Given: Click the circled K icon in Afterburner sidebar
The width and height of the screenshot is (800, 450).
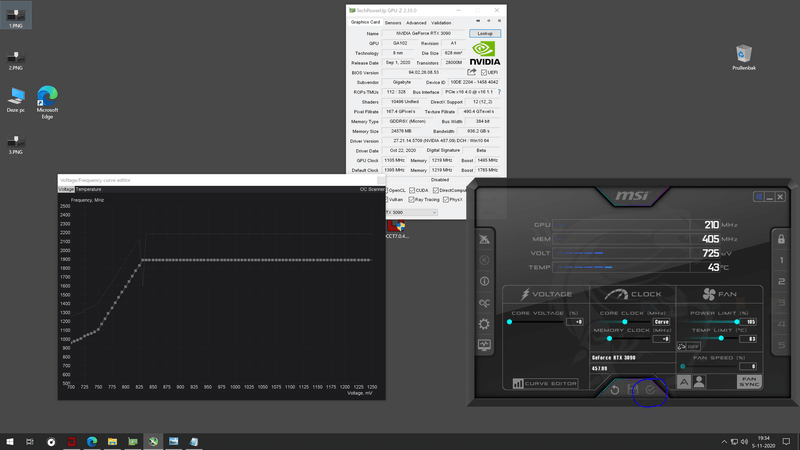Looking at the screenshot, I should click(x=484, y=260).
